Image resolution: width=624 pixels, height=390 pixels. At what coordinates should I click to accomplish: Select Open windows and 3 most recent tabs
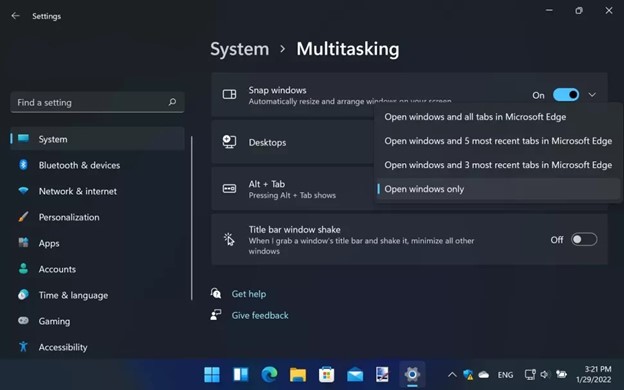[x=497, y=165]
